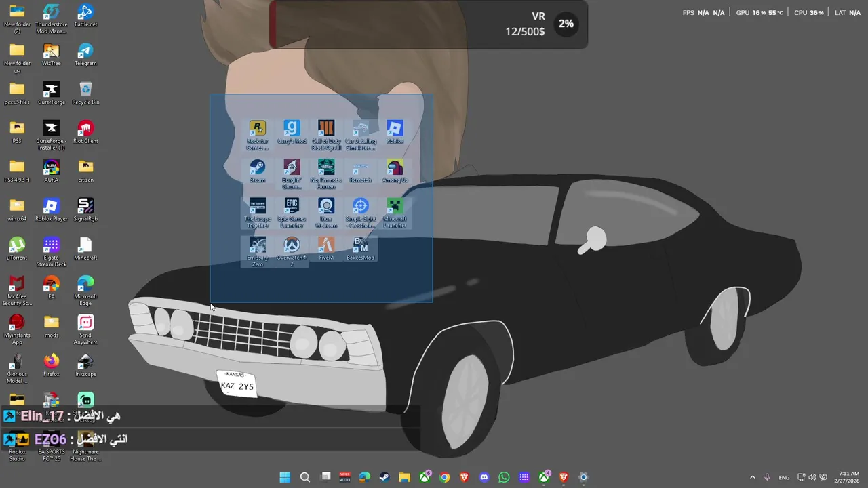This screenshot has height=488, width=868.
Task: Select the PS3 4.92 H folder
Action: (17, 171)
